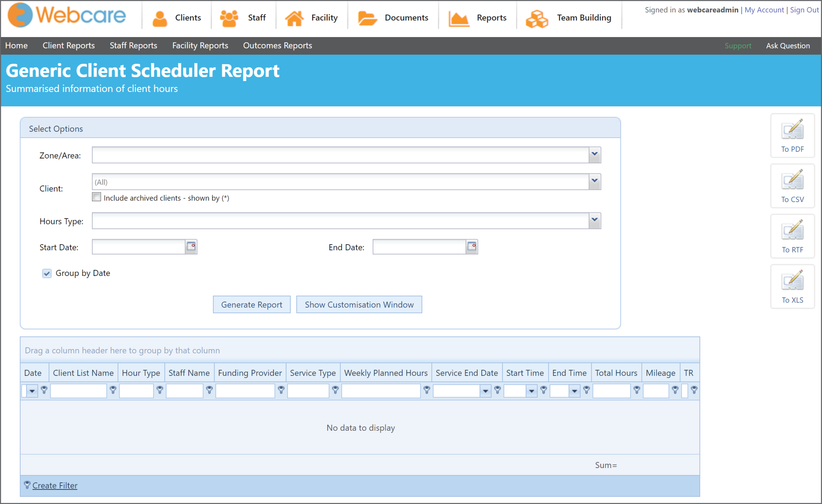This screenshot has width=822, height=504.
Task: Open the Staff Reports menu
Action: point(133,45)
